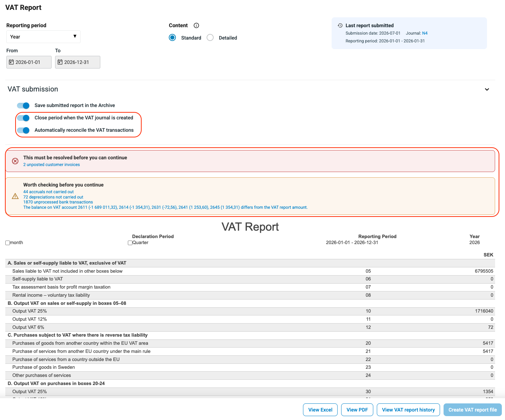Open 2 unposted customer invoices link
The width and height of the screenshot is (505, 420).
coord(52,165)
